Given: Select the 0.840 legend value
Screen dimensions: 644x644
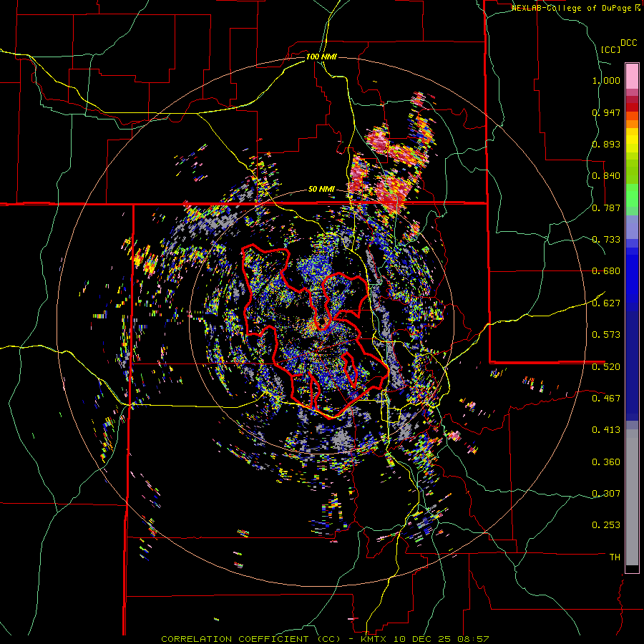Looking at the screenshot, I should tap(606, 176).
